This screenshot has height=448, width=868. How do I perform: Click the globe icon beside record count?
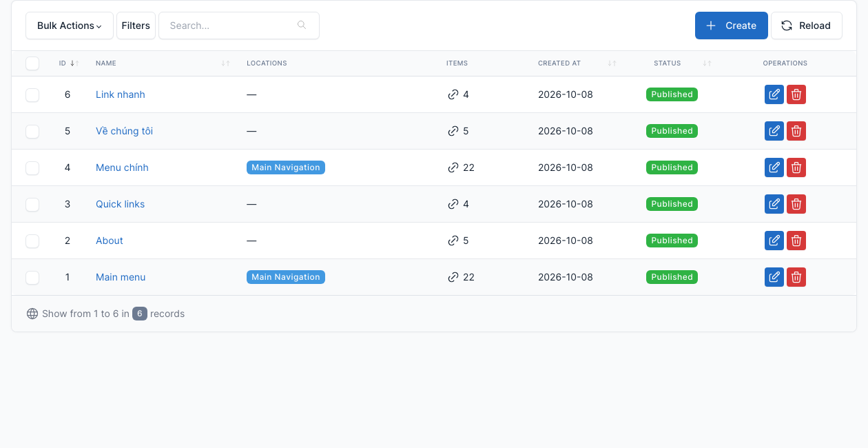32,314
